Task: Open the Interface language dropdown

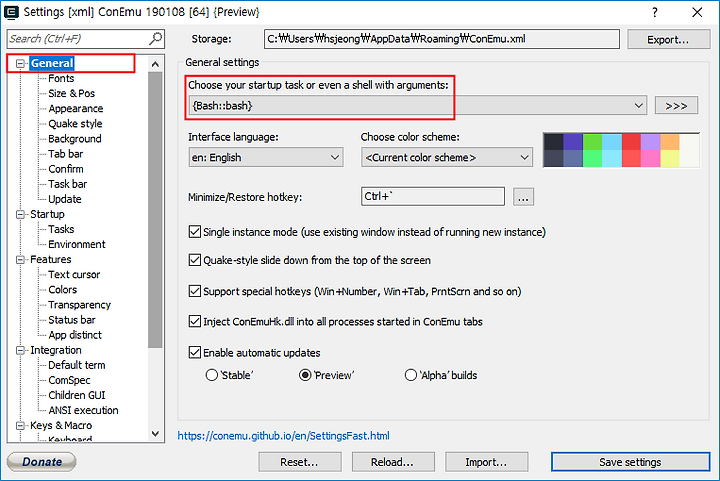Action: point(266,157)
